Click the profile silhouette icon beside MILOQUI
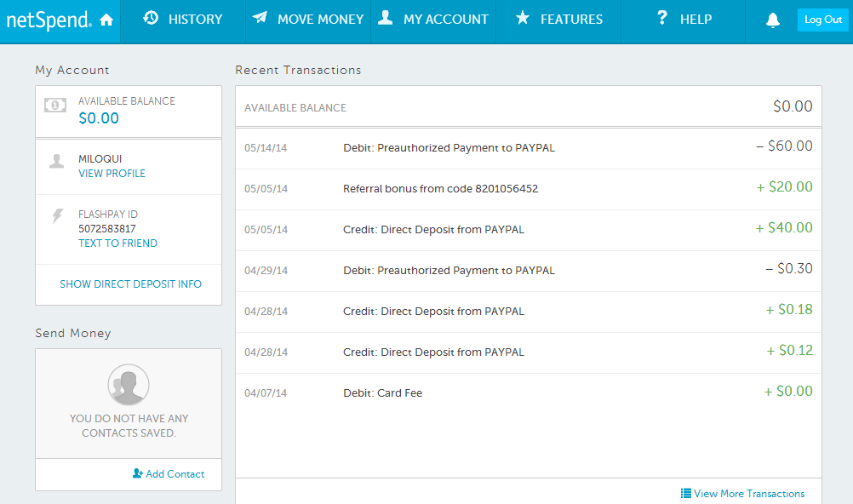Viewport: 853px width, 504px height. click(x=56, y=161)
